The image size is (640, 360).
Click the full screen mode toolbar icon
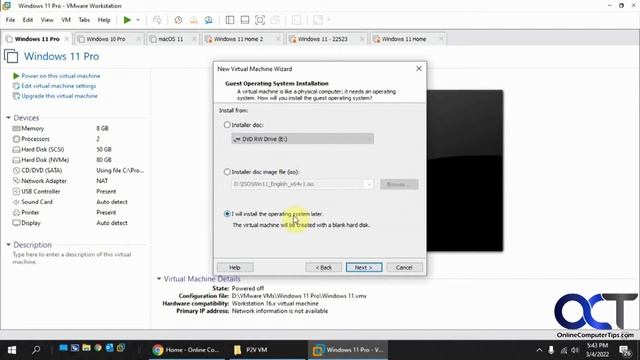coord(260,20)
